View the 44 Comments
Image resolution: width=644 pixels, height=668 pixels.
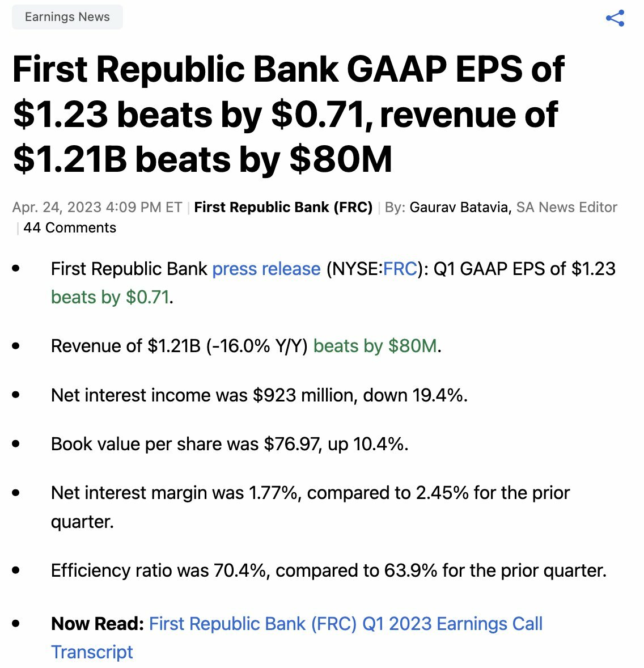(69, 227)
